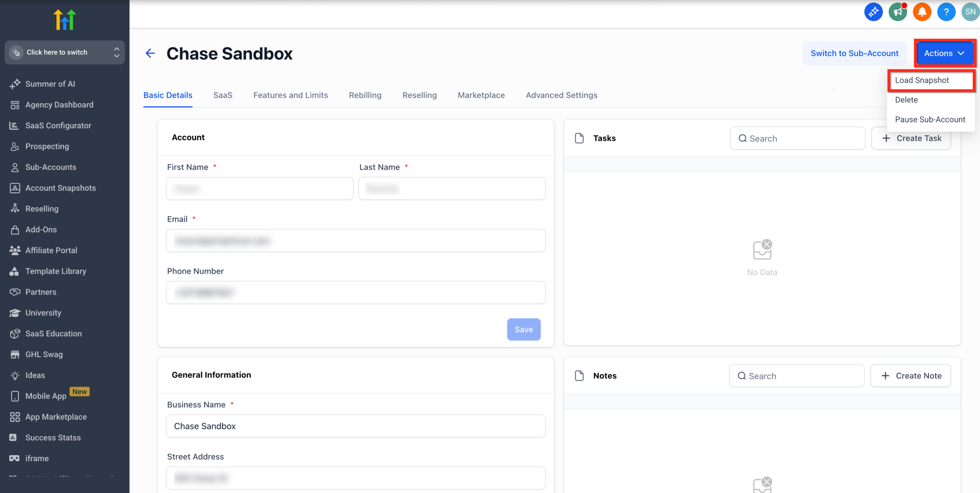Open the announcements megaphone icon
980x493 pixels.
tap(898, 12)
